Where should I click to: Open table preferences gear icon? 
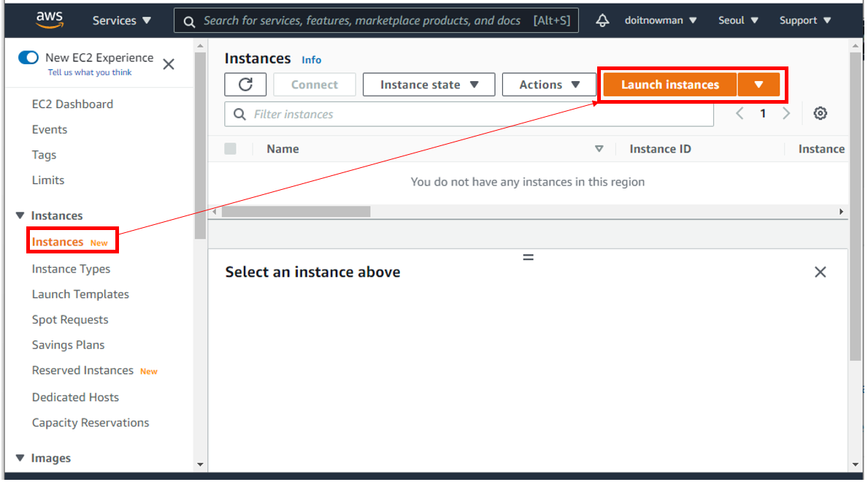point(820,113)
